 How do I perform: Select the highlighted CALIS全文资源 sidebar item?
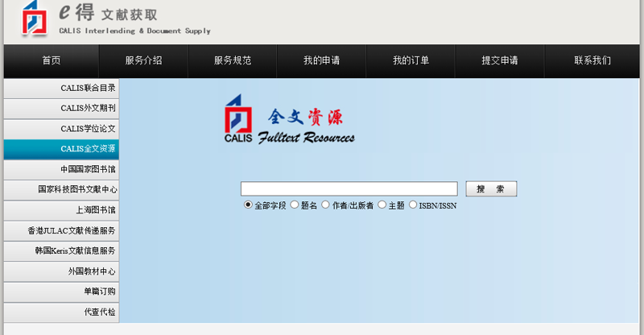click(61, 149)
